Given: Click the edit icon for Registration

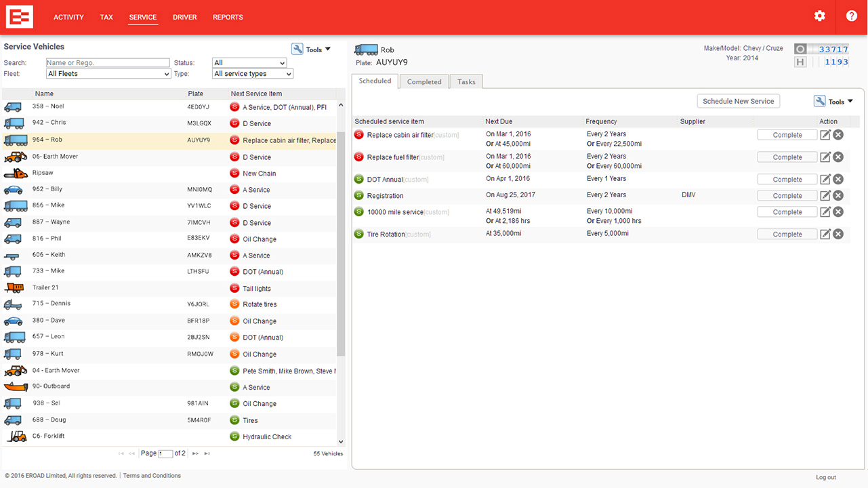Looking at the screenshot, I should [x=825, y=196].
